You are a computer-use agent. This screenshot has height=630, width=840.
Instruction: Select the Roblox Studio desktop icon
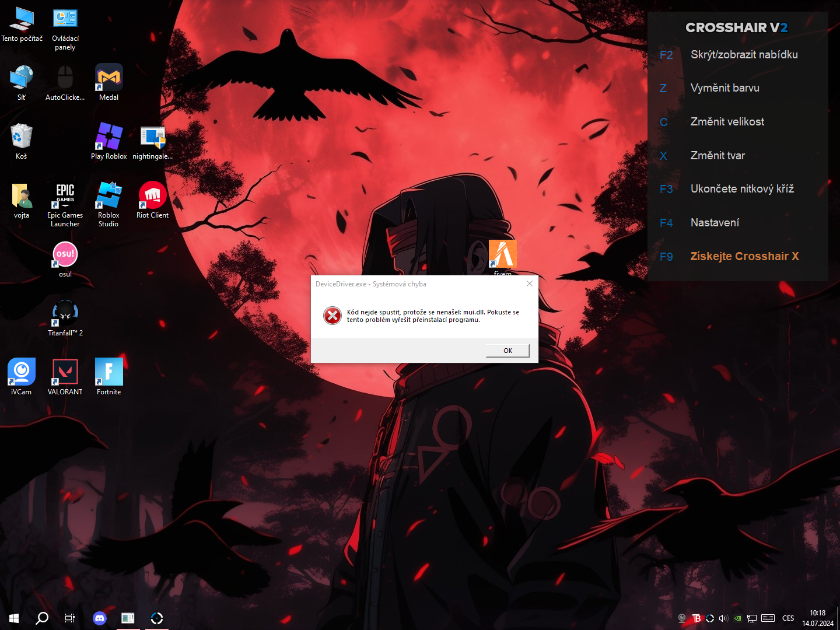click(109, 205)
